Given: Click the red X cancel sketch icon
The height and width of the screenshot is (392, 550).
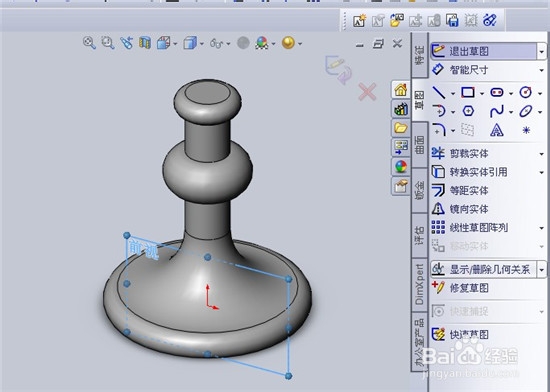Looking at the screenshot, I should pos(367,92).
